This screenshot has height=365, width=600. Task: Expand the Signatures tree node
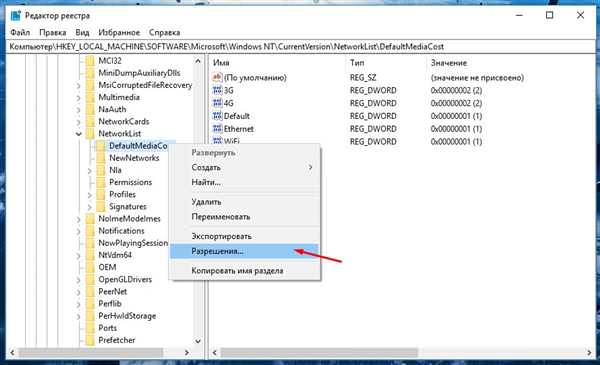pyautogui.click(x=90, y=207)
